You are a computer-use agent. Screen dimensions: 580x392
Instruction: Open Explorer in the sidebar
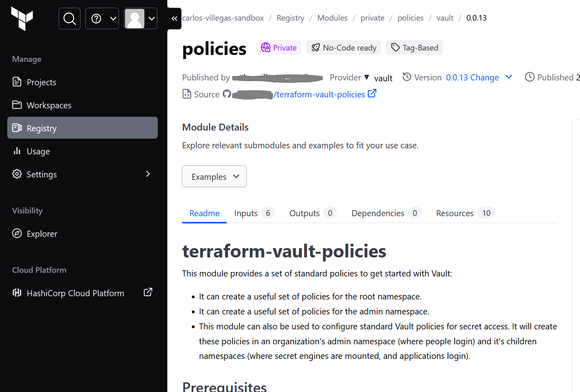[x=83, y=234]
